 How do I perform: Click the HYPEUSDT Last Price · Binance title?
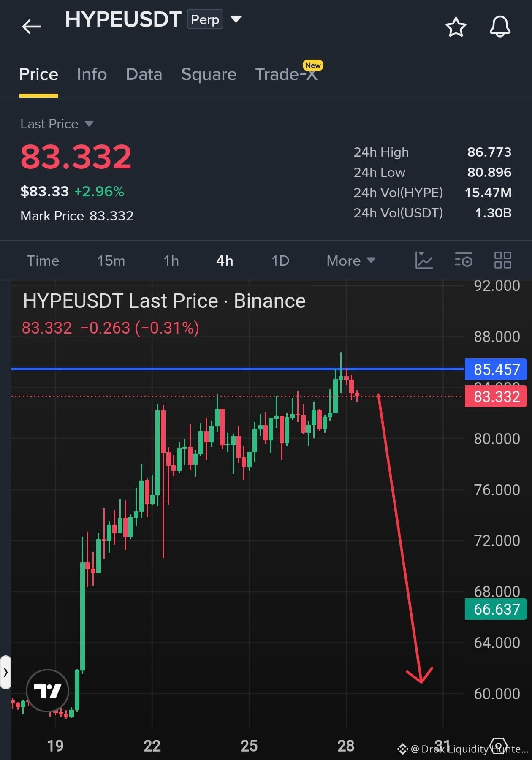click(164, 301)
